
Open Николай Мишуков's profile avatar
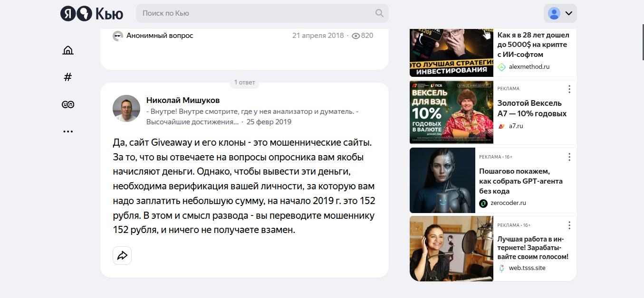point(126,109)
